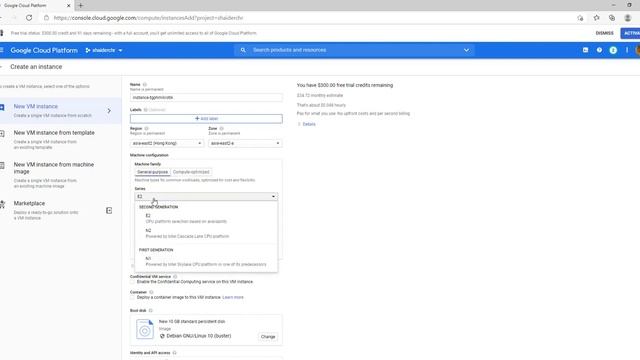Click the Debian GNU/Linux 10 (buster) text
This screenshot has width=640, height=360.
tap(199, 336)
